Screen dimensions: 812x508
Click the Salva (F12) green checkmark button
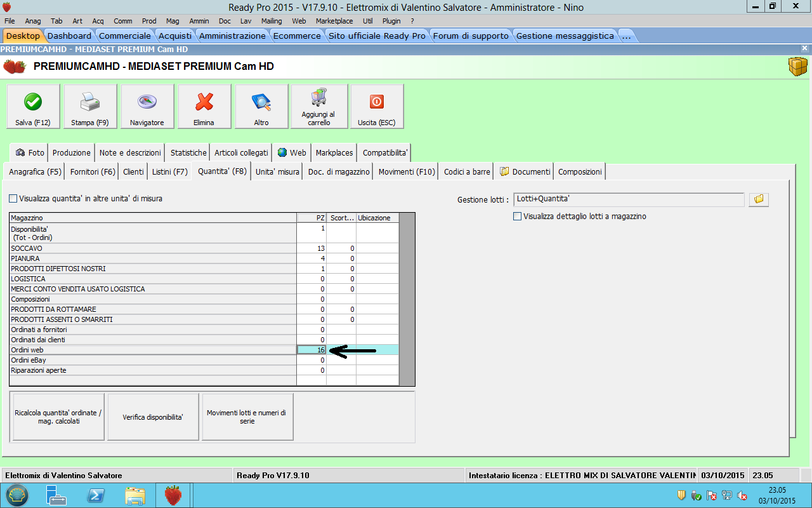tap(33, 107)
